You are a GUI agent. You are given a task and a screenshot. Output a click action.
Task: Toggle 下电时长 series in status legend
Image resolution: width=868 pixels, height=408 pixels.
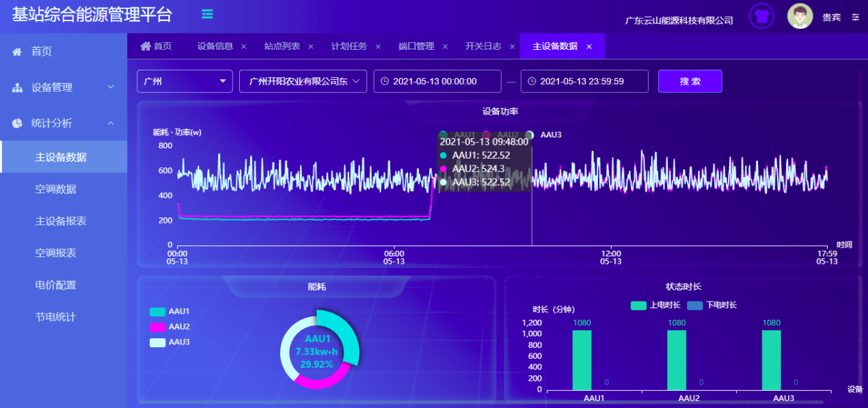coord(711,305)
